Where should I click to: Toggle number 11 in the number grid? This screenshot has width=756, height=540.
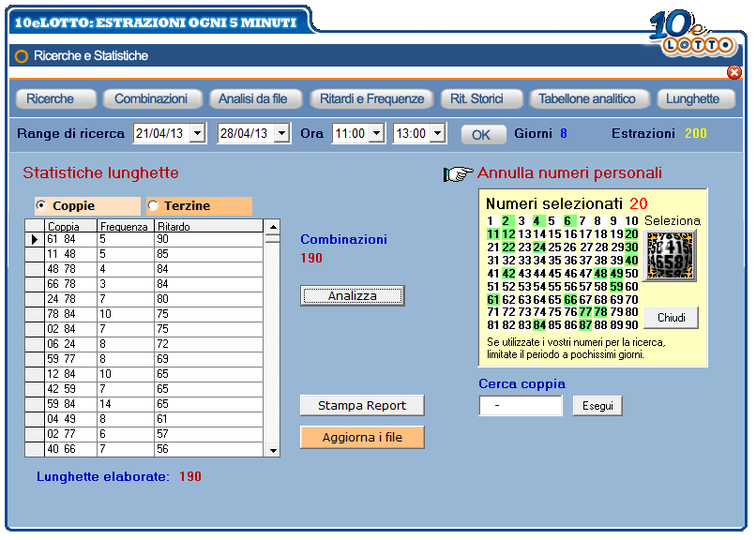point(492,234)
